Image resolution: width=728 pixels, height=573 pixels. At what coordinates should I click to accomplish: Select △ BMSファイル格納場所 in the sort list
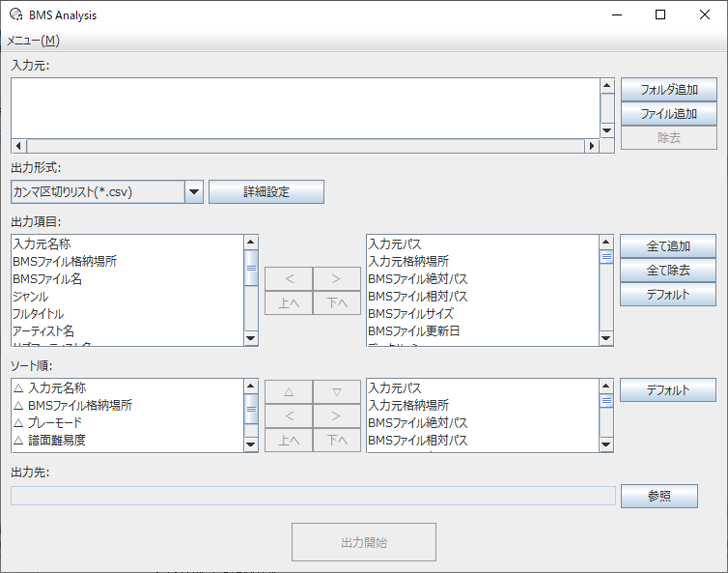click(x=127, y=405)
